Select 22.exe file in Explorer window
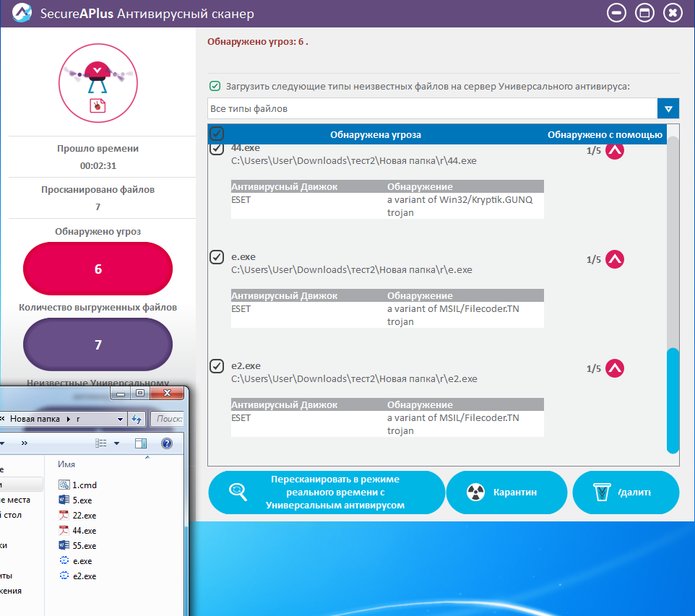Screen dimensions: 695x616 tap(78, 516)
